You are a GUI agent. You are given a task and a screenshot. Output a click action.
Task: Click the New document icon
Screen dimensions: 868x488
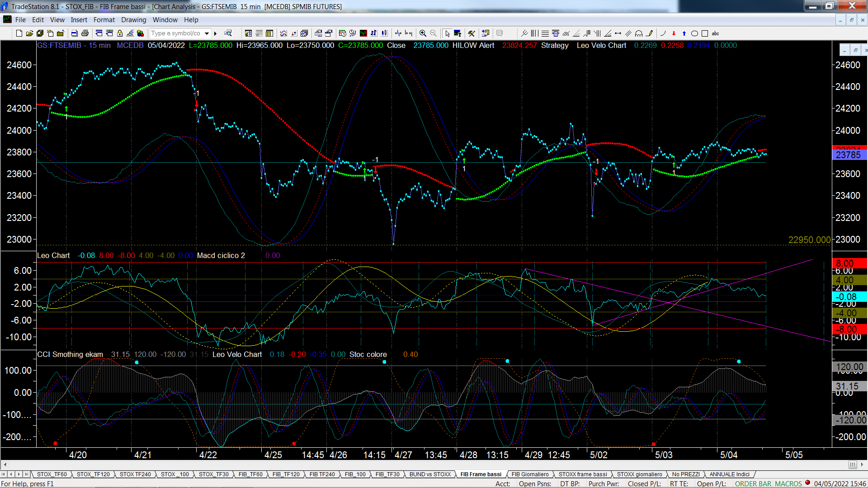pos(19,33)
